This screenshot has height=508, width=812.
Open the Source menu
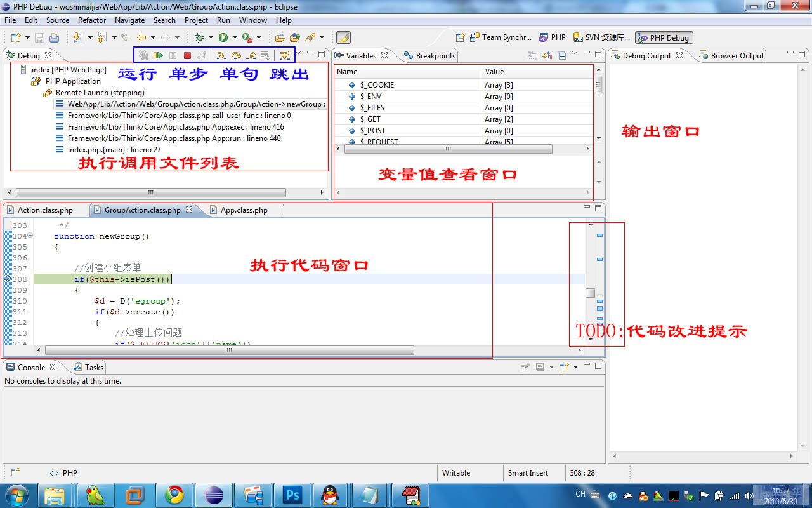click(58, 20)
